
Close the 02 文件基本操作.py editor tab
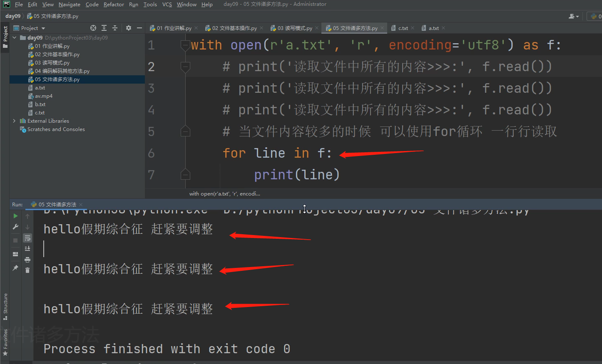point(261,28)
